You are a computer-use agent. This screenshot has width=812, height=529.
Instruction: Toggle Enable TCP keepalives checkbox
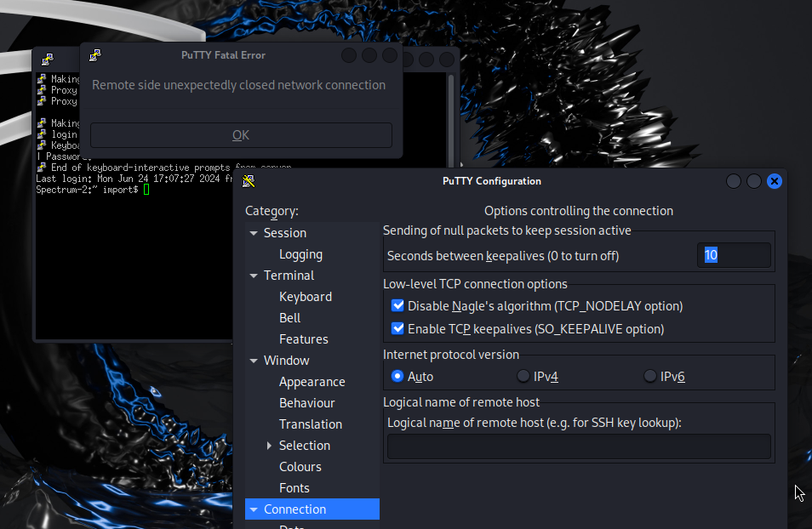[x=397, y=328]
